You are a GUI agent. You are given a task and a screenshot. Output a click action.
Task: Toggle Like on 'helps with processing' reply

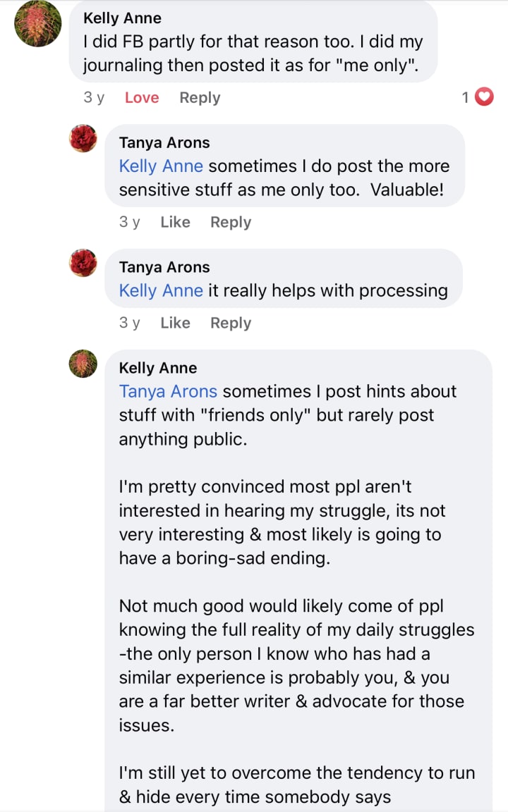[x=175, y=323]
